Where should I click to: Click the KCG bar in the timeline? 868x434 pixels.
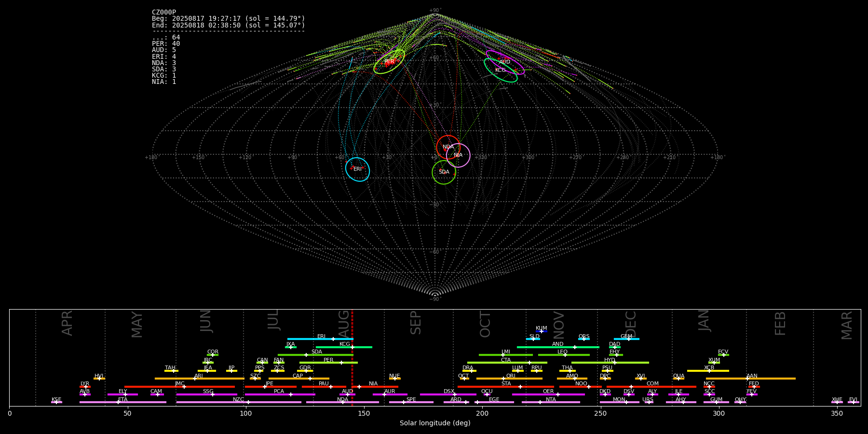pos(344,347)
